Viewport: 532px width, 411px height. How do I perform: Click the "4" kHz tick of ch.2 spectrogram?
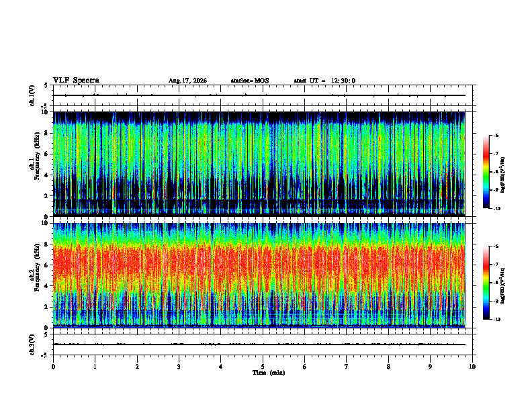tap(48, 286)
